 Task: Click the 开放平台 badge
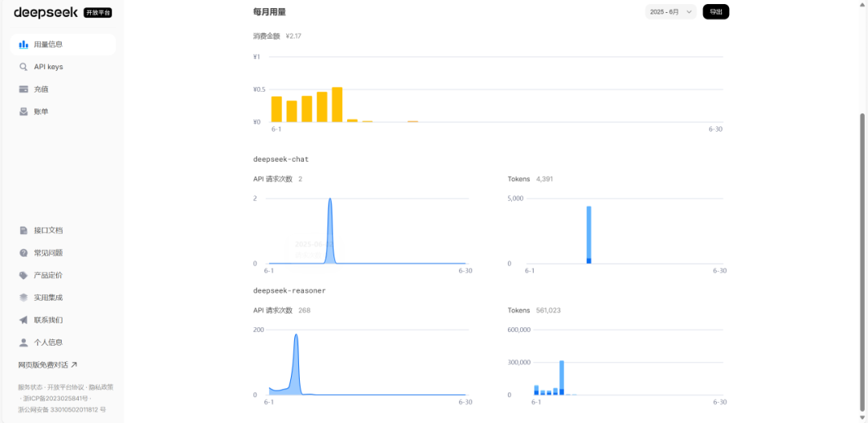[98, 13]
